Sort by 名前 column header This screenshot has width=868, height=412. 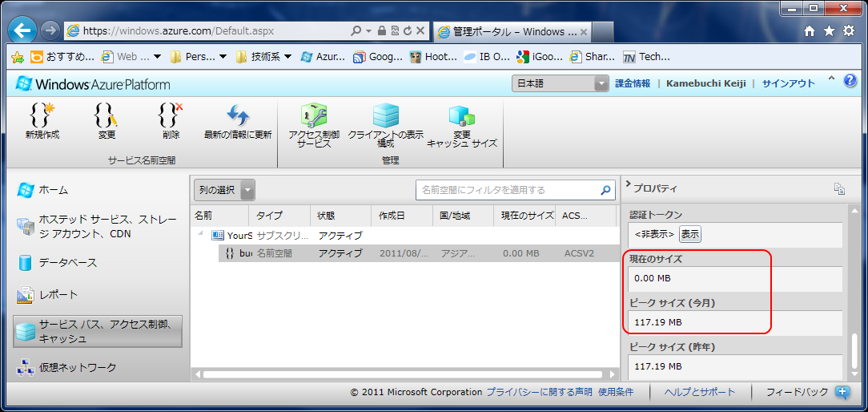[219, 215]
